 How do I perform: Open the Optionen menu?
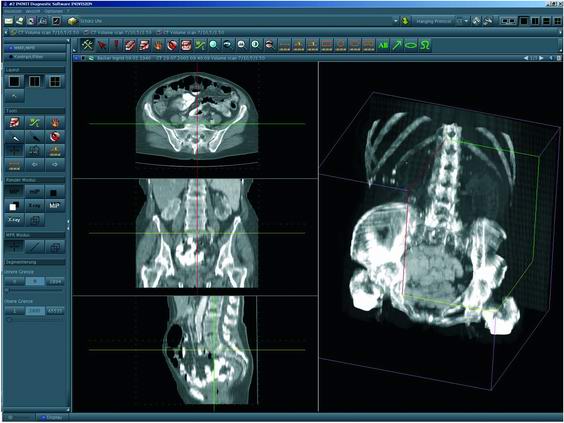click(x=53, y=11)
